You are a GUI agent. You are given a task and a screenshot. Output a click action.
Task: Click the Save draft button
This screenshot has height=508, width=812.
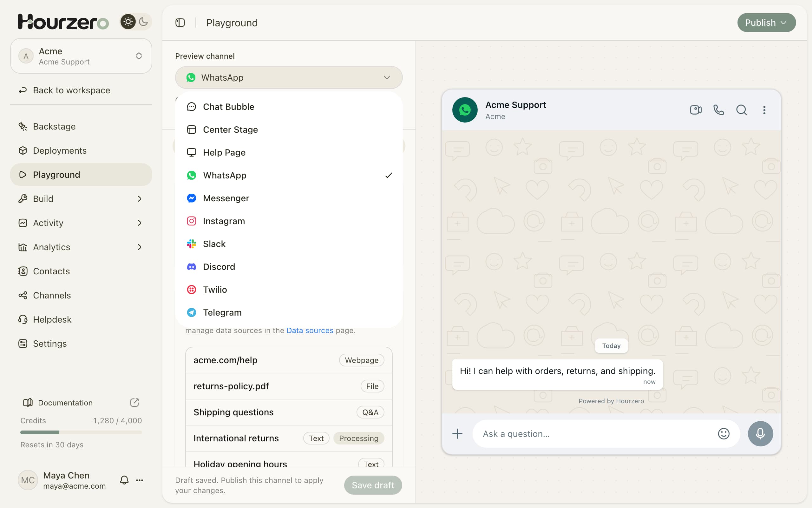coord(373,485)
